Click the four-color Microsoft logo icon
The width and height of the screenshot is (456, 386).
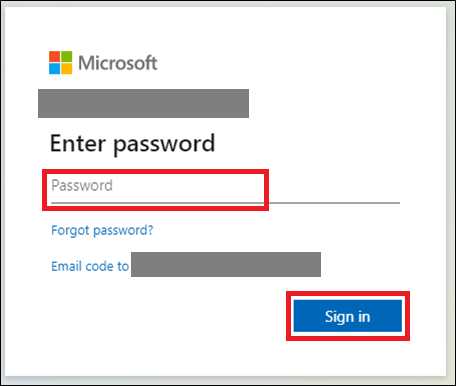click(x=60, y=62)
